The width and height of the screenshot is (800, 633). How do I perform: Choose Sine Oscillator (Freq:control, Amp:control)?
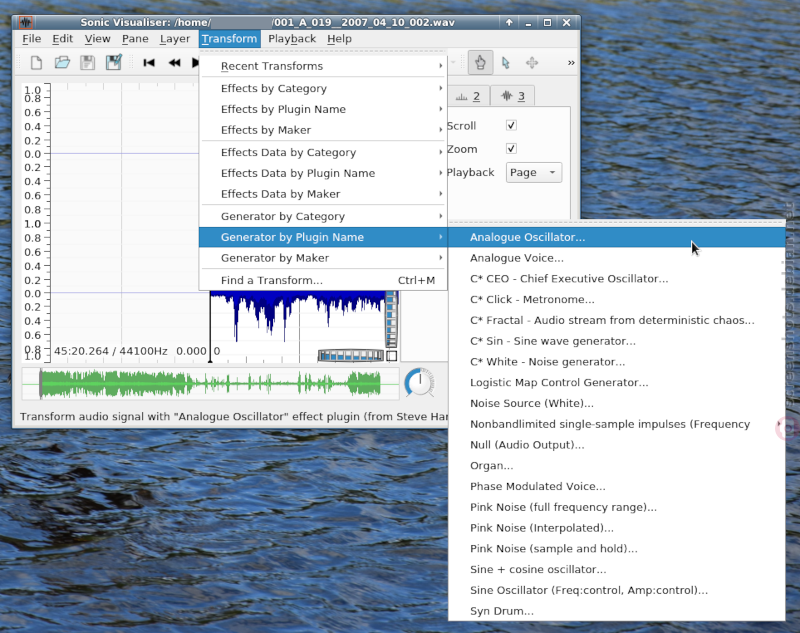click(x=616, y=590)
